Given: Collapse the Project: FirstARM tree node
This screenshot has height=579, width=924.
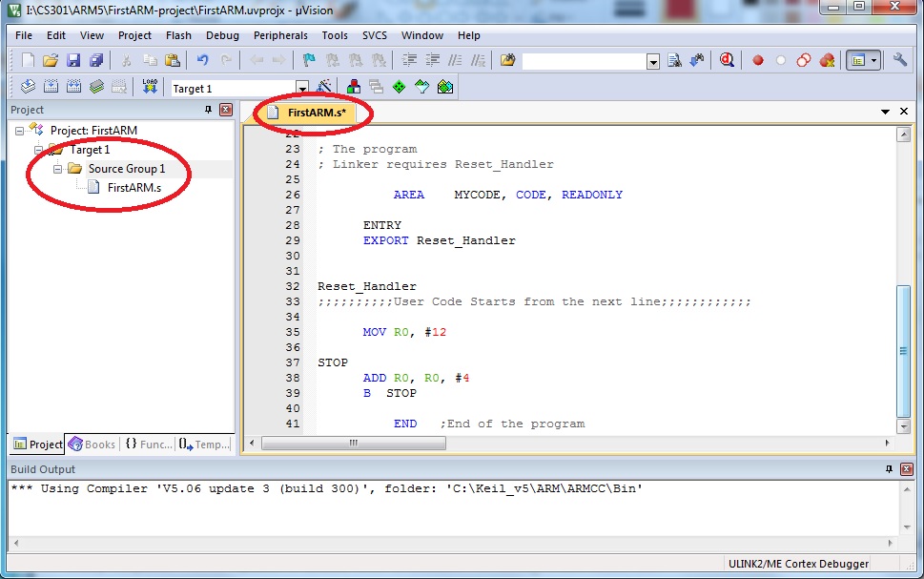Looking at the screenshot, I should tap(19, 131).
